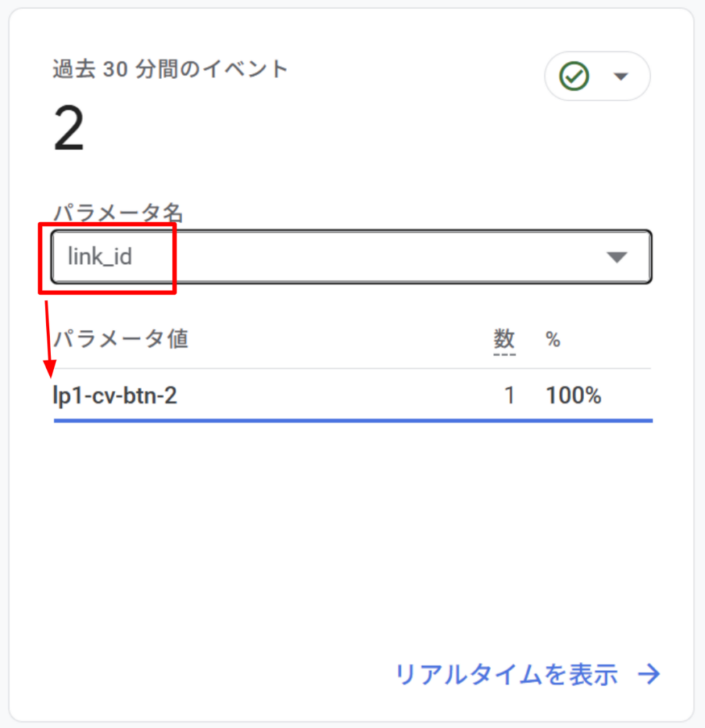Expand the parameter name dropdown arrow
The image size is (705, 728).
point(617,257)
